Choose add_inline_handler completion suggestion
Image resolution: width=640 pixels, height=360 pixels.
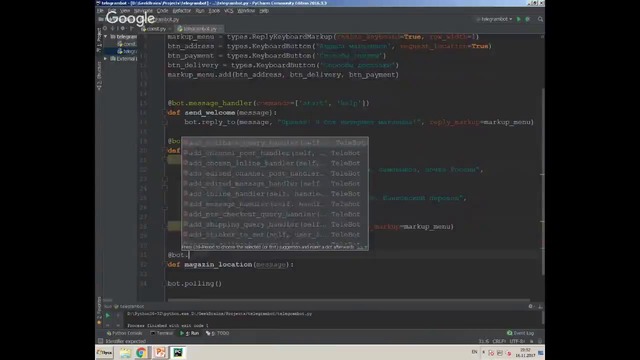pyautogui.click(x=275, y=194)
